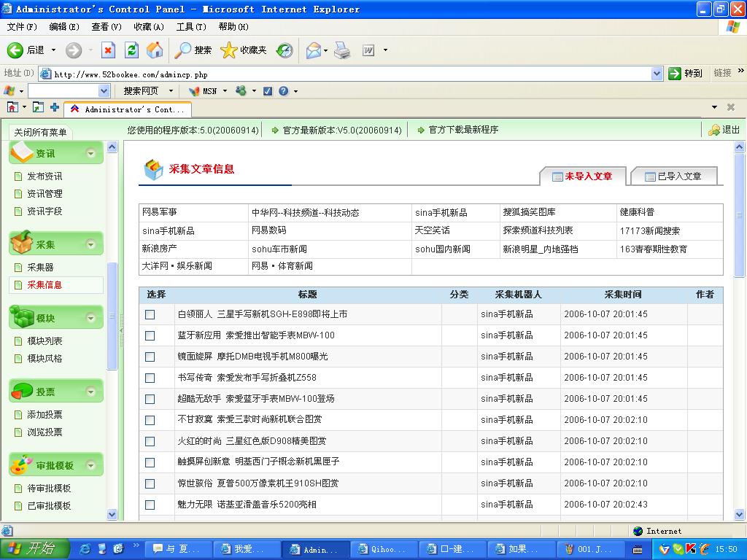This screenshot has width=747, height=560.
Task: Open 发布资讯 in the sidebar
Action: tap(44, 176)
